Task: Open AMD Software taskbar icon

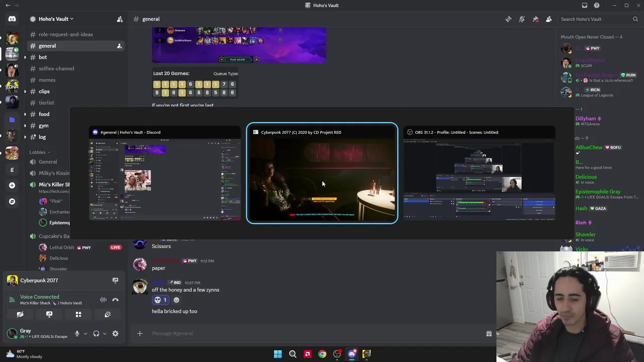Action: pyautogui.click(x=307, y=354)
